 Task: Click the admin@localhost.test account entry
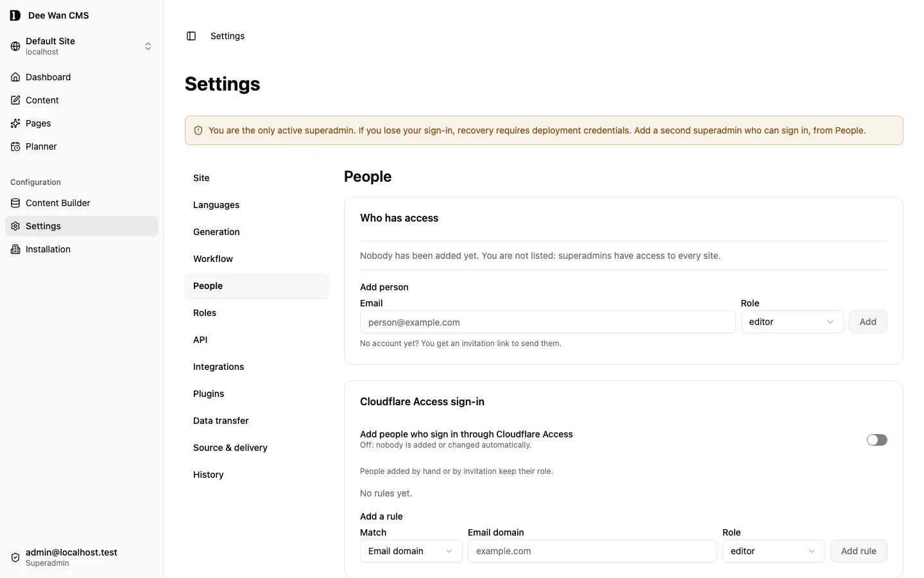click(81, 557)
